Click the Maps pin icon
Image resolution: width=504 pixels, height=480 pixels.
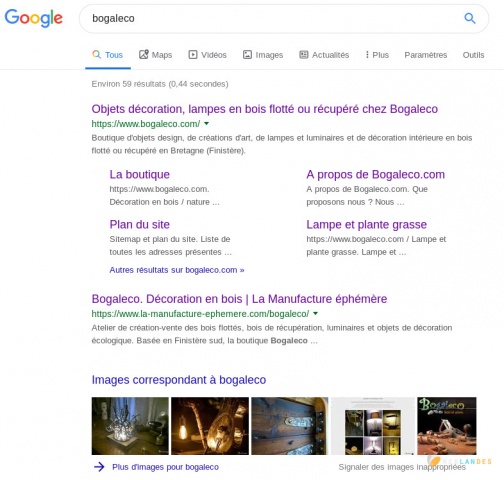pyautogui.click(x=144, y=54)
